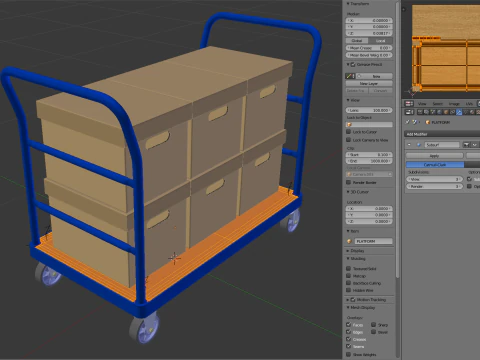Enable Show Weights checkbox

coord(349,354)
